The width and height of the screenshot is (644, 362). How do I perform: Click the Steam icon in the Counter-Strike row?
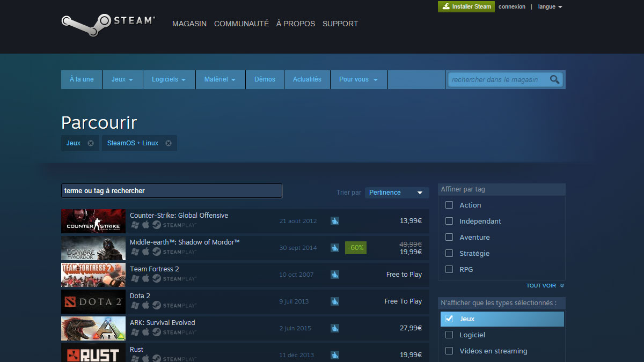(x=156, y=225)
